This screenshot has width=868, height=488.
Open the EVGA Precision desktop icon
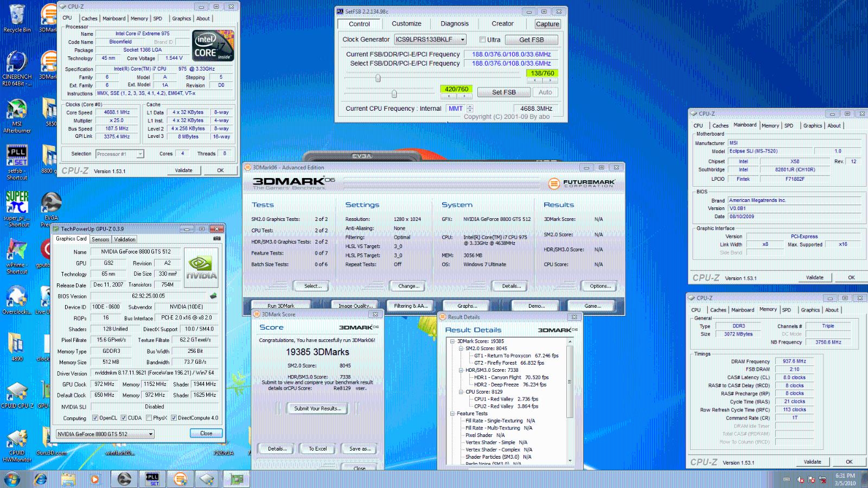click(x=50, y=209)
